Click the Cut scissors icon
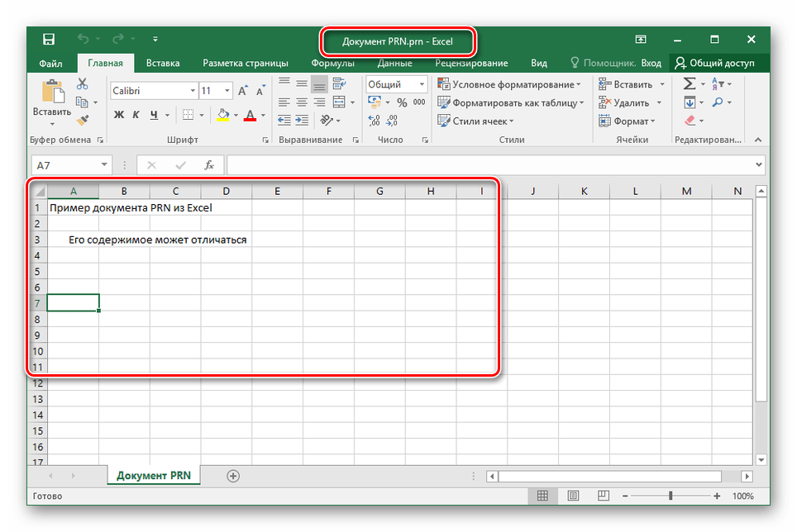The image size is (797, 532). tap(82, 83)
